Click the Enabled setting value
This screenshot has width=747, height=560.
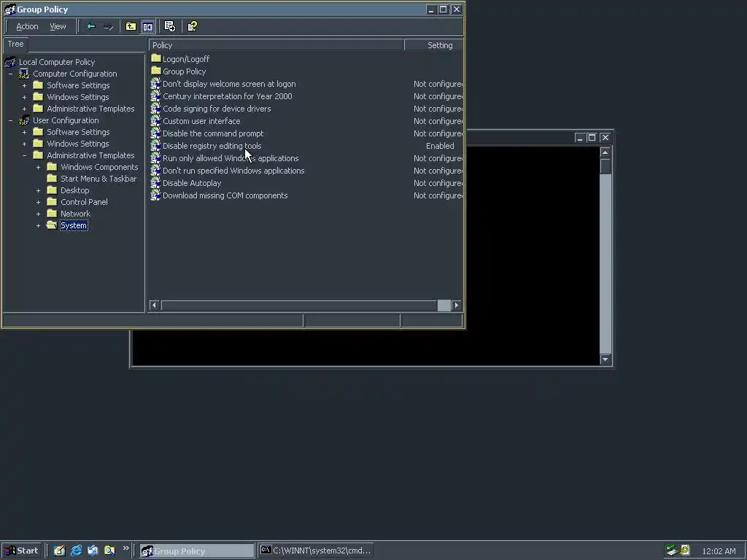(x=440, y=146)
